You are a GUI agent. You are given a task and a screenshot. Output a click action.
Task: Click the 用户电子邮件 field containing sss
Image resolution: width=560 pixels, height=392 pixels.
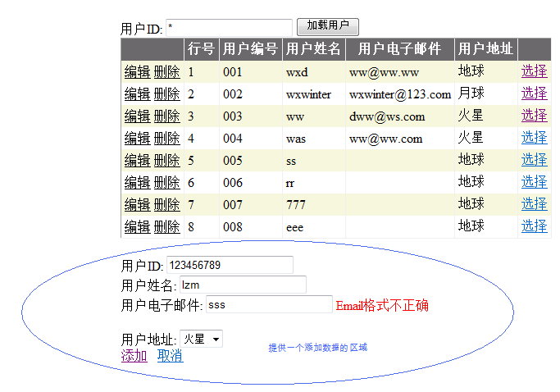(269, 304)
